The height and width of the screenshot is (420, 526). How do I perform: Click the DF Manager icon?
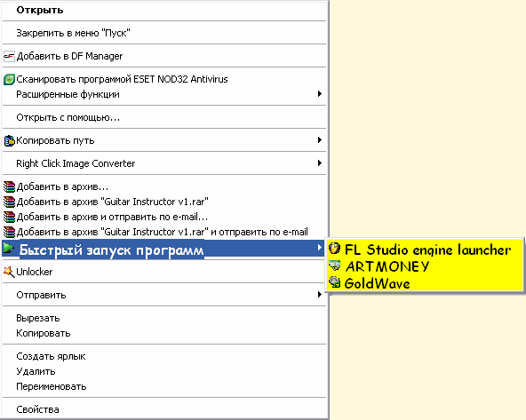coord(9,56)
